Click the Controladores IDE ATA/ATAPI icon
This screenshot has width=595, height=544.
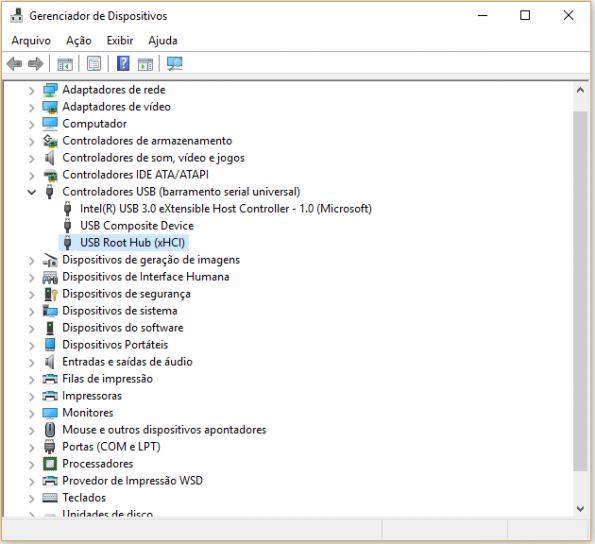50,175
